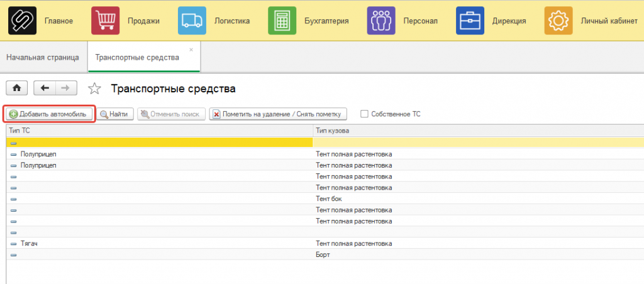Open the Продажи shopping cart icon
Screen dimensions: 644x284
[x=106, y=21]
